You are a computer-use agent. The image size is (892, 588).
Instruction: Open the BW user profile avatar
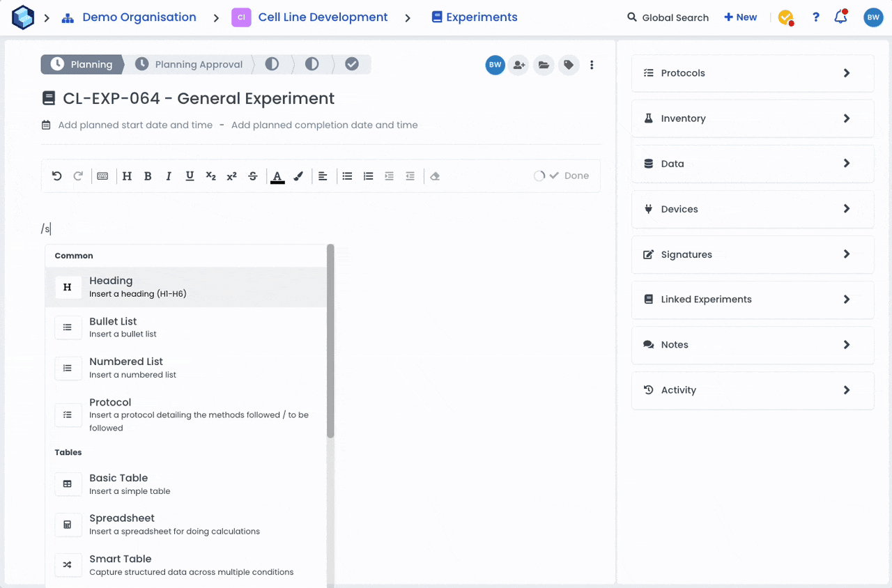pos(873,17)
